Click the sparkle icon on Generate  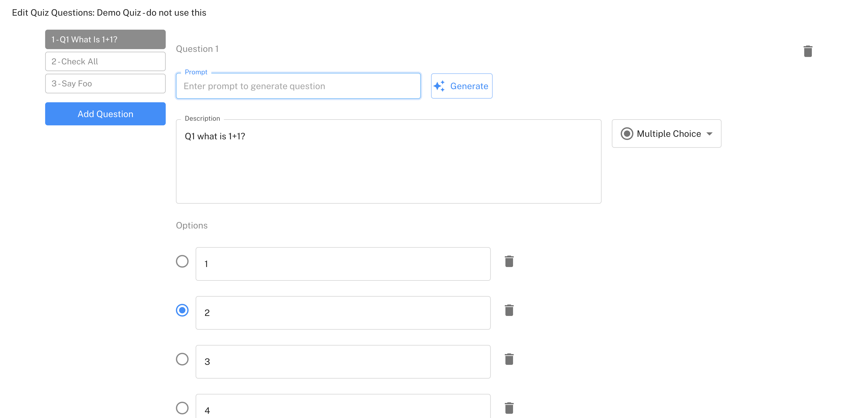point(439,86)
